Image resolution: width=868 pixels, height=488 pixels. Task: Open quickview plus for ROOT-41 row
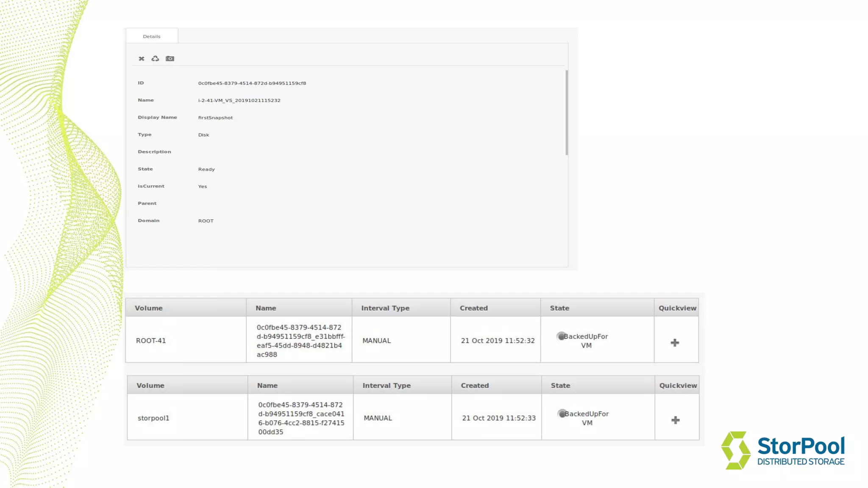coord(675,342)
